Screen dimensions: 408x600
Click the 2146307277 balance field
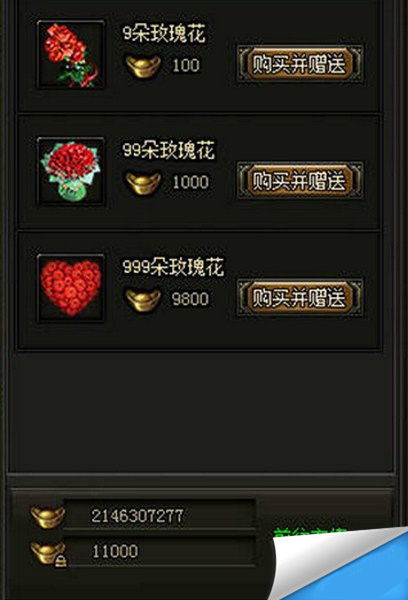click(x=159, y=515)
